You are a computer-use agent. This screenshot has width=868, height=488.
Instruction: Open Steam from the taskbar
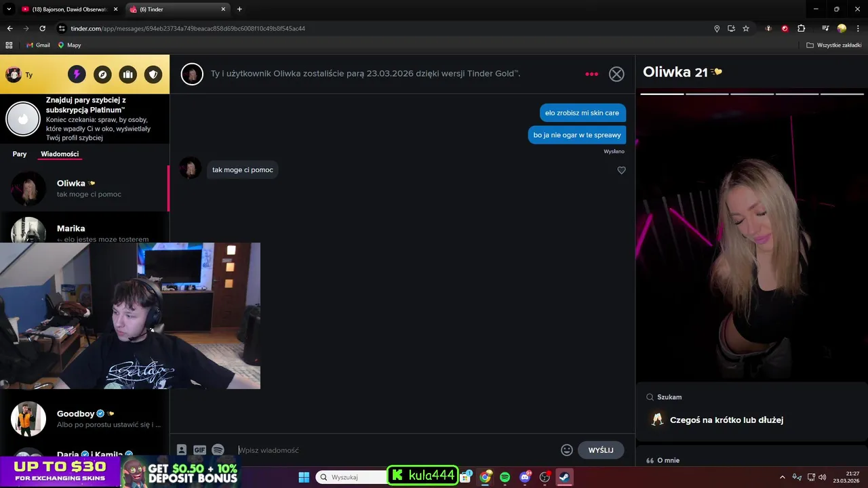coord(564,477)
